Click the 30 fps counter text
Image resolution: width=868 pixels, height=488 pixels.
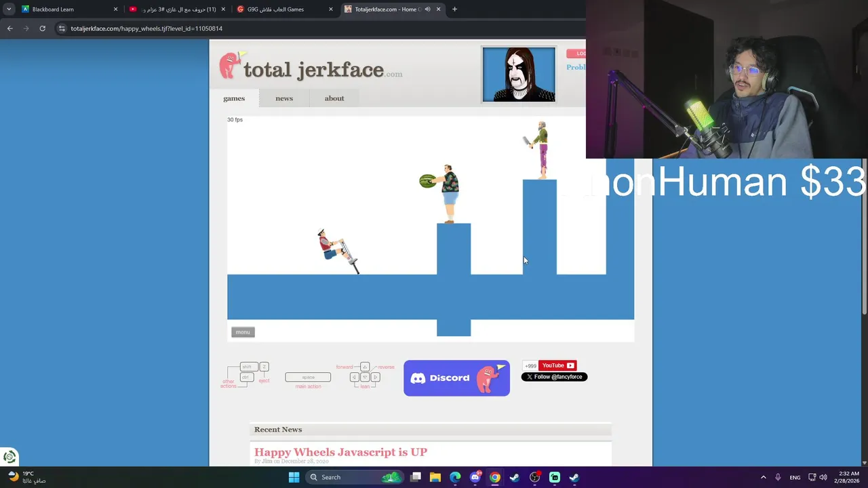[x=235, y=120]
